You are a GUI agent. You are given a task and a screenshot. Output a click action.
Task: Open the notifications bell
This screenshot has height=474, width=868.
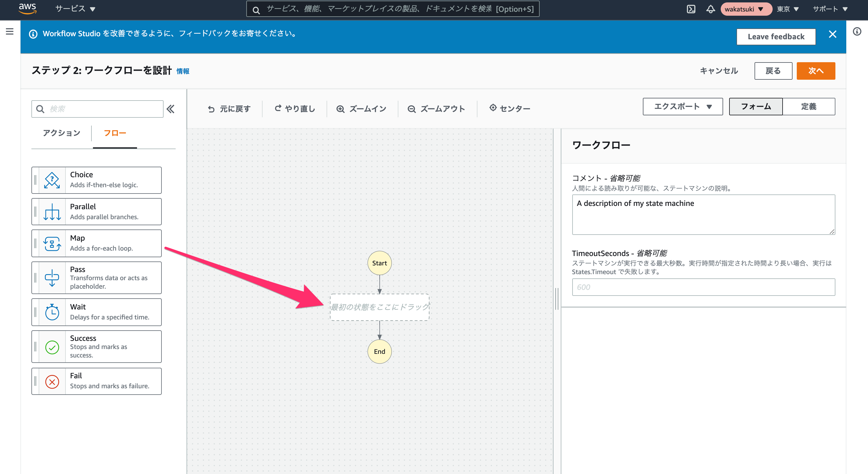[710, 9]
